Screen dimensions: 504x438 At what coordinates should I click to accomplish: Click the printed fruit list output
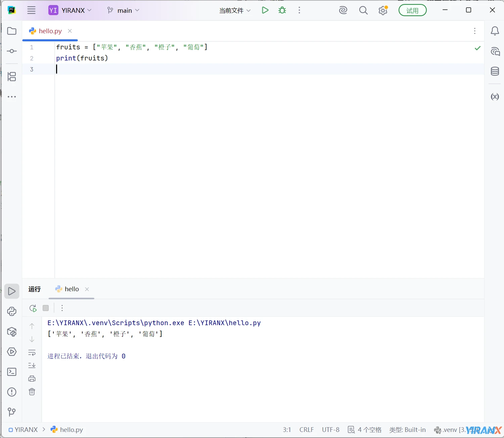105,334
